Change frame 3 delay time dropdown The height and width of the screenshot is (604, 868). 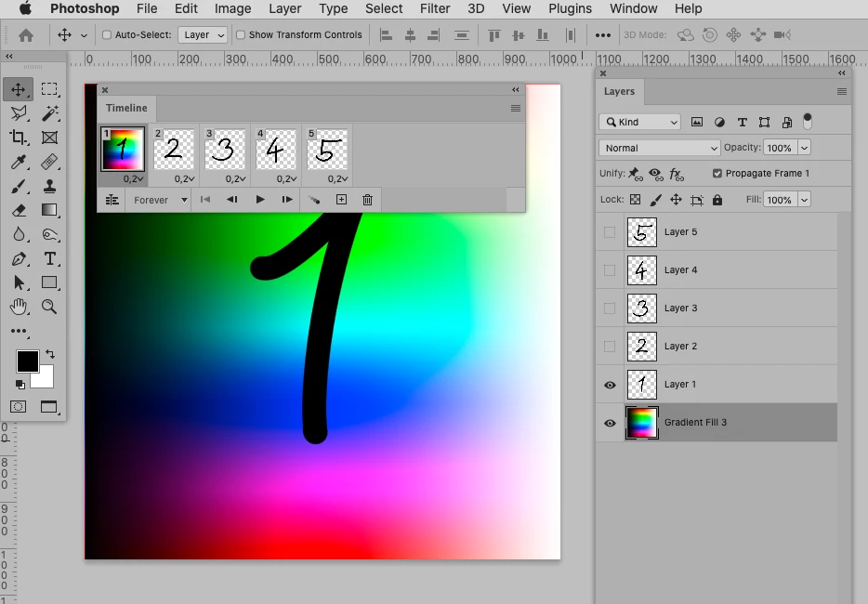click(235, 178)
